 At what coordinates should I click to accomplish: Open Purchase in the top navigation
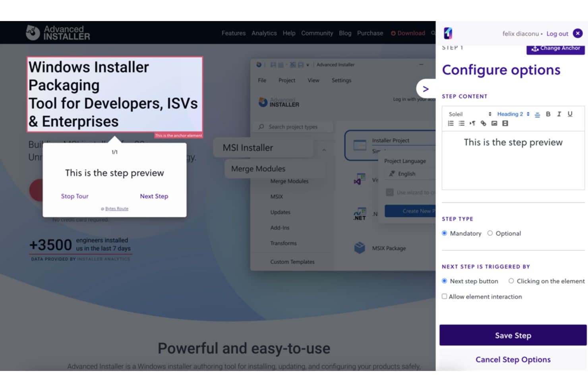(370, 33)
